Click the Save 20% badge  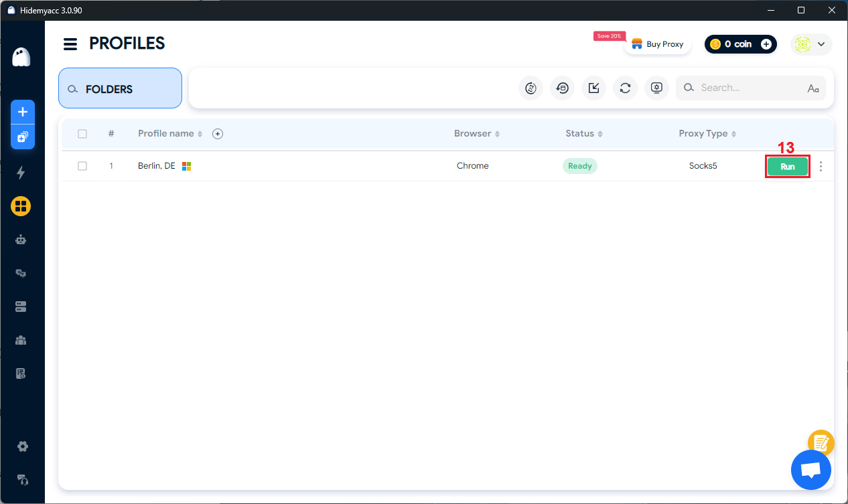tap(609, 36)
